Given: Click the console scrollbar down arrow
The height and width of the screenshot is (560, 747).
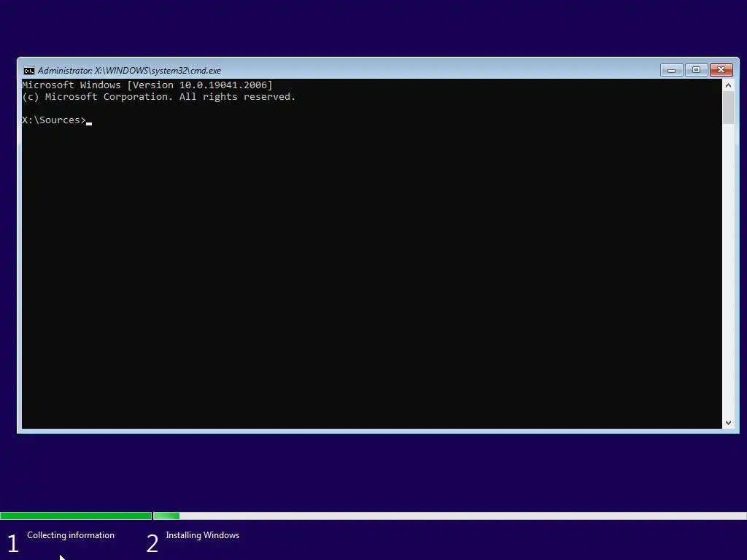Looking at the screenshot, I should click(x=728, y=422).
